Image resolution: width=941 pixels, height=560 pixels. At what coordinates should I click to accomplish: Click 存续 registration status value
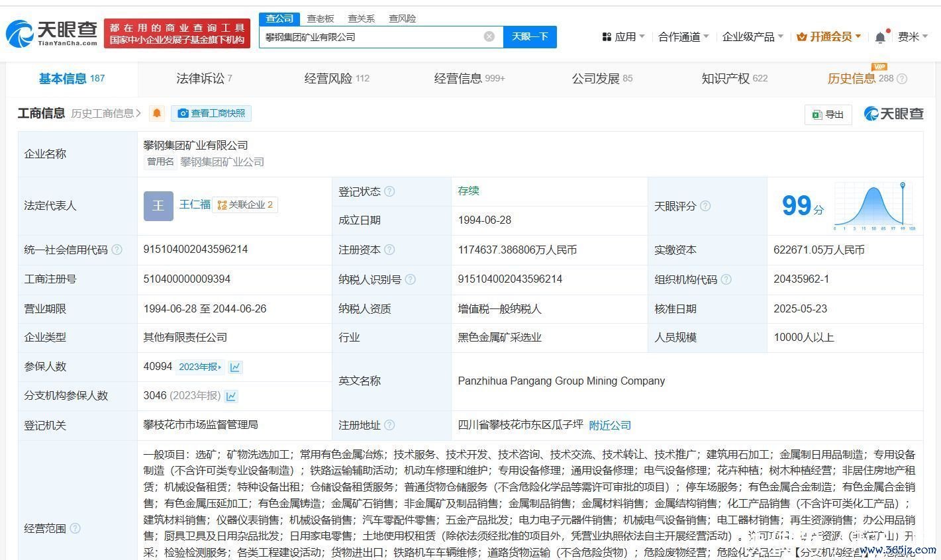468,191
